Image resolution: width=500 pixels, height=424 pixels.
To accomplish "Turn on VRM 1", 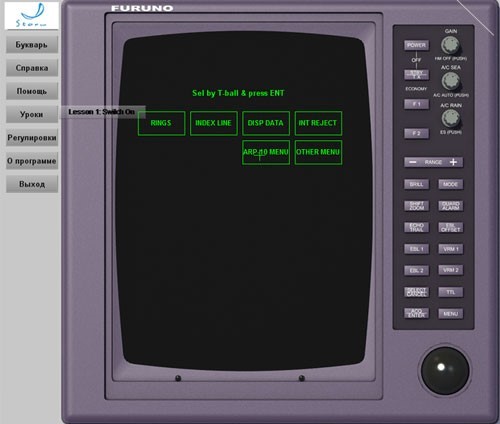I will [x=450, y=249].
